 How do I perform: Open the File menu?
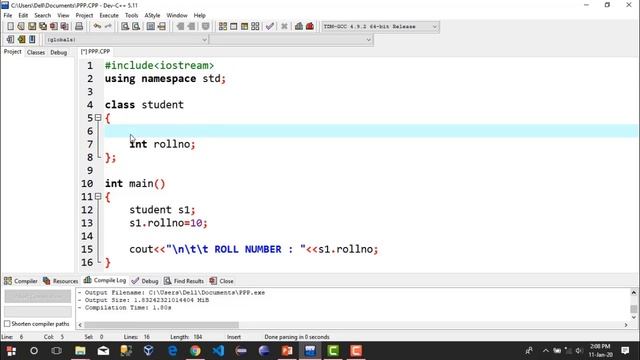(x=8, y=15)
